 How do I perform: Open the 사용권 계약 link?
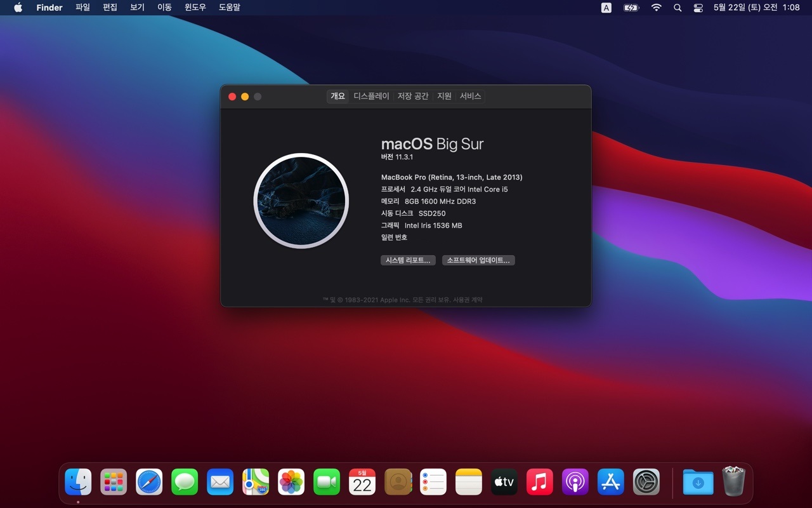[467, 300]
